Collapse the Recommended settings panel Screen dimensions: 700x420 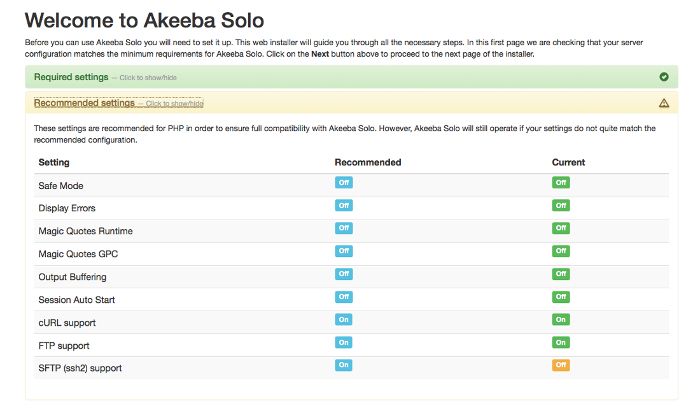click(351, 103)
